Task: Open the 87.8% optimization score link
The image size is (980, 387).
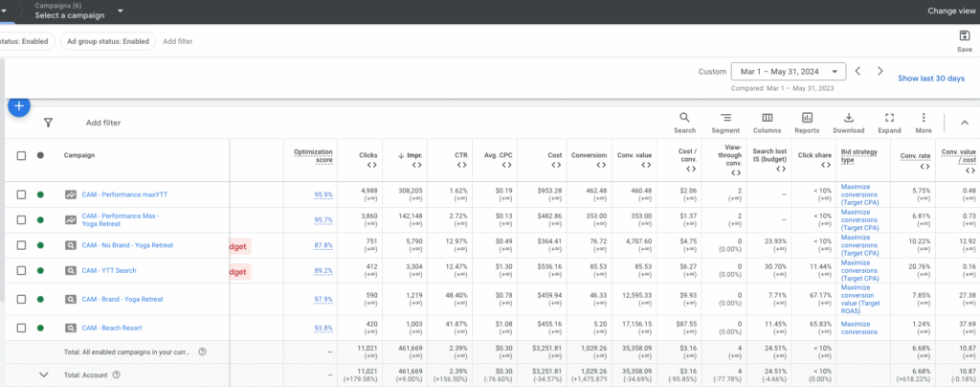Action: tap(323, 245)
